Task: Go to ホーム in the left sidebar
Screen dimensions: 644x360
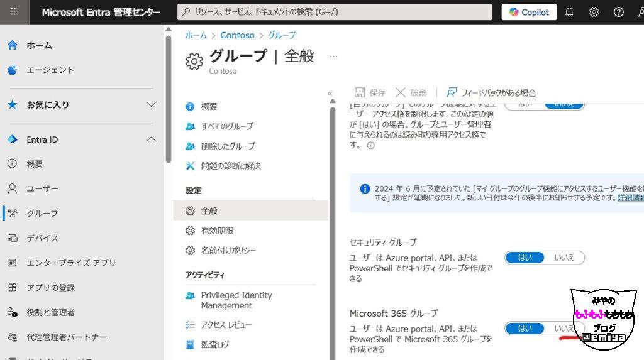Action: (40, 45)
